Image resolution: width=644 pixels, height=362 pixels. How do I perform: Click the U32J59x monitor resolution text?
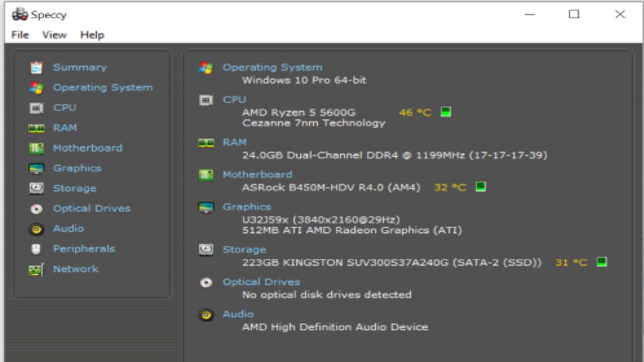point(321,220)
